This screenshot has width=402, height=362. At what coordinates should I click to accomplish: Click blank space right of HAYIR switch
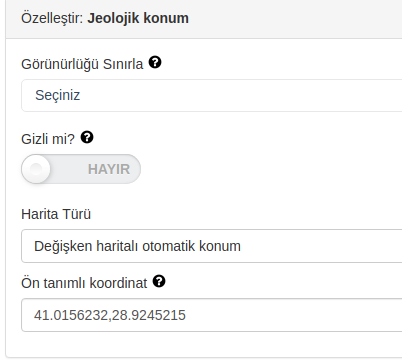point(267,169)
